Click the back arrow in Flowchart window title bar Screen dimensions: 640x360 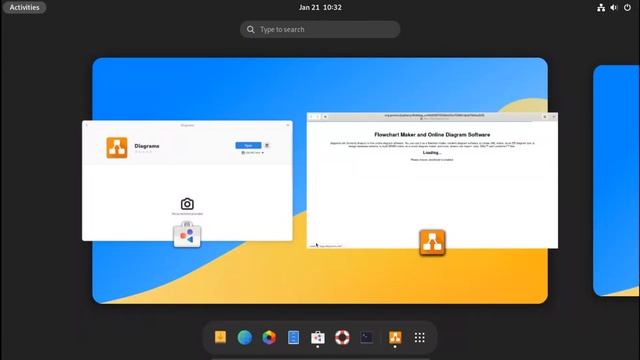tap(311, 117)
